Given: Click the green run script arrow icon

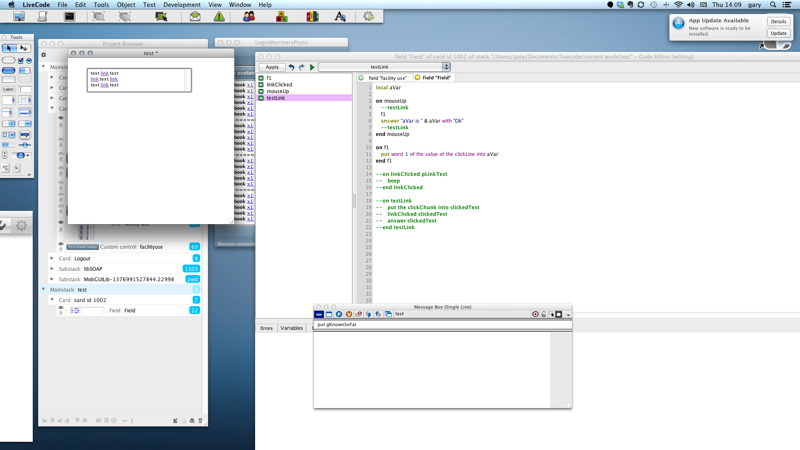Looking at the screenshot, I should (x=312, y=67).
